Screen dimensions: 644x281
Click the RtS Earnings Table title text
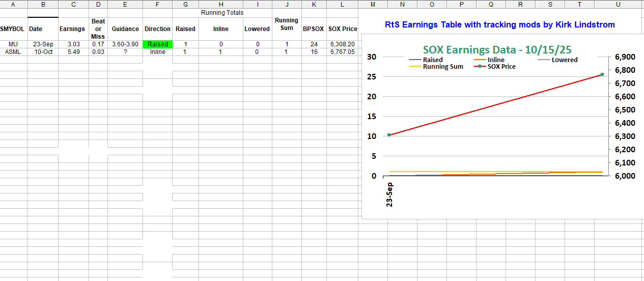pyautogui.click(x=500, y=24)
